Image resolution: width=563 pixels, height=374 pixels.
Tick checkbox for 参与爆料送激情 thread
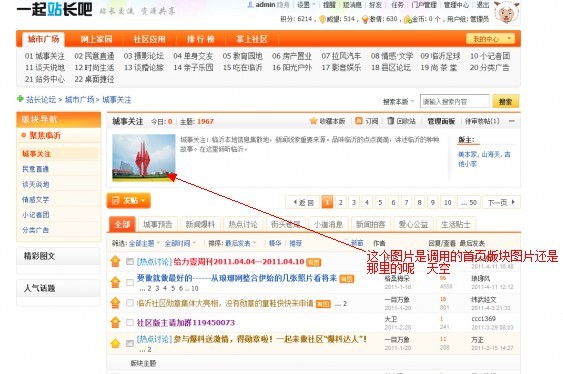(130, 343)
